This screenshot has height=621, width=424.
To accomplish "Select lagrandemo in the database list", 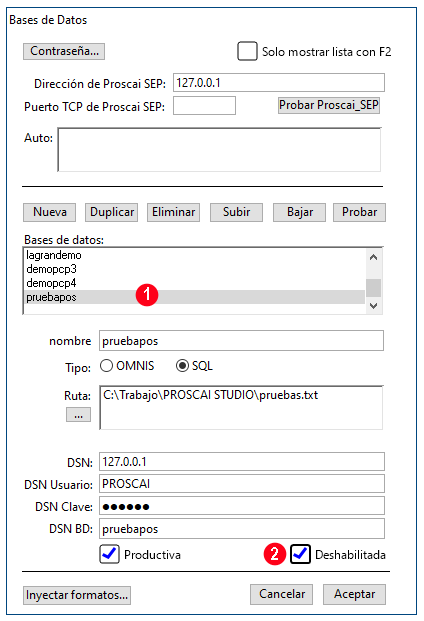I will tap(194, 255).
